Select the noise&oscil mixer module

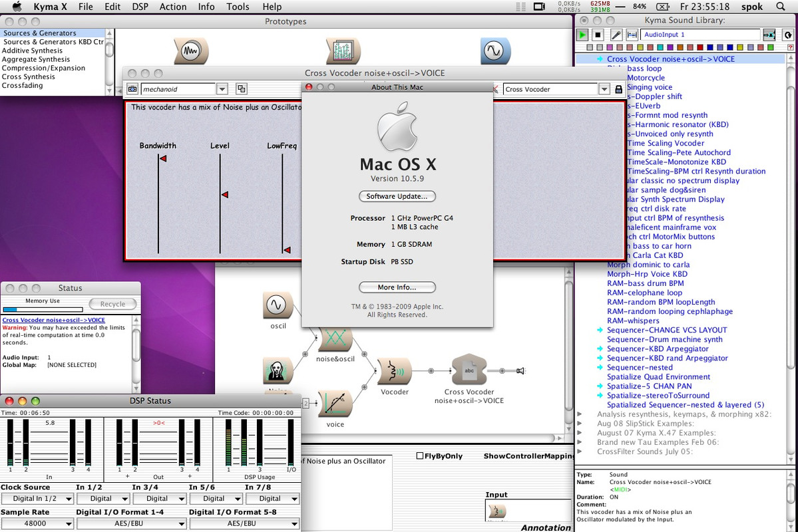[335, 338]
